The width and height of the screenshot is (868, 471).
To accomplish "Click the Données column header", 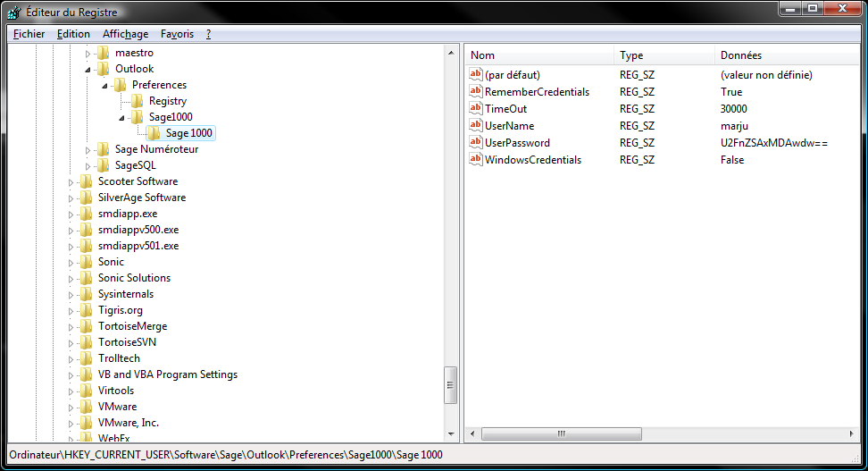I will click(x=786, y=55).
